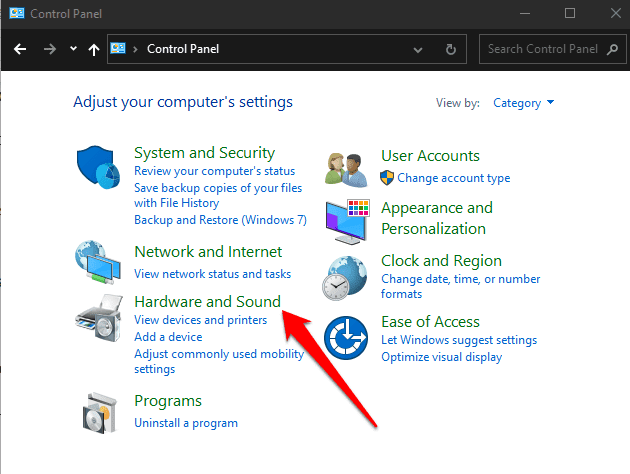Click the Ease of Access icon
Image resolution: width=630 pixels, height=474 pixels.
pyautogui.click(x=346, y=335)
